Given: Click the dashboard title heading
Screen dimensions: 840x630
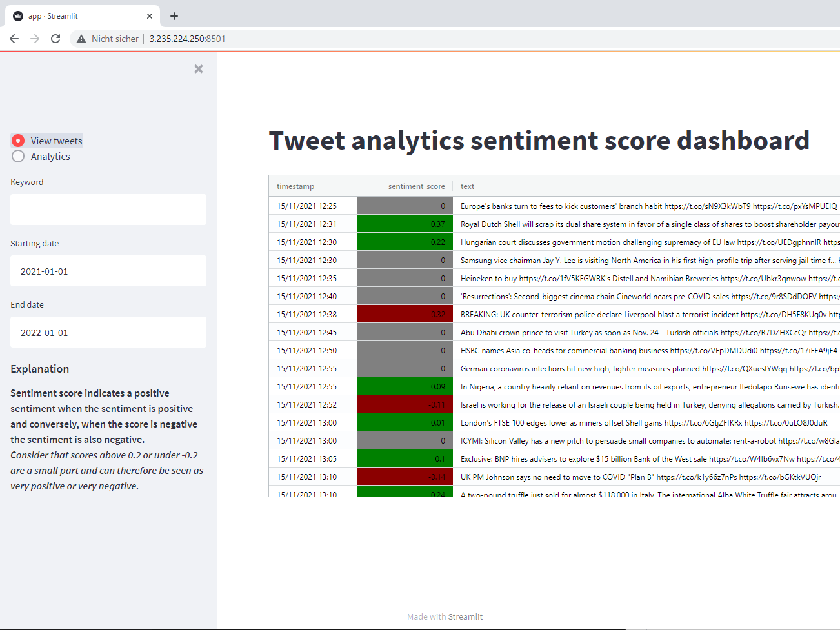Looking at the screenshot, I should tap(539, 141).
